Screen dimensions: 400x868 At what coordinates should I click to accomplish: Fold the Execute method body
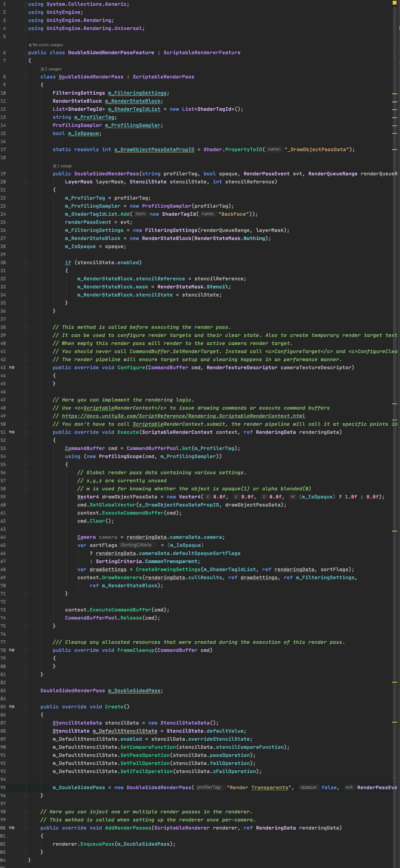coord(26,432)
